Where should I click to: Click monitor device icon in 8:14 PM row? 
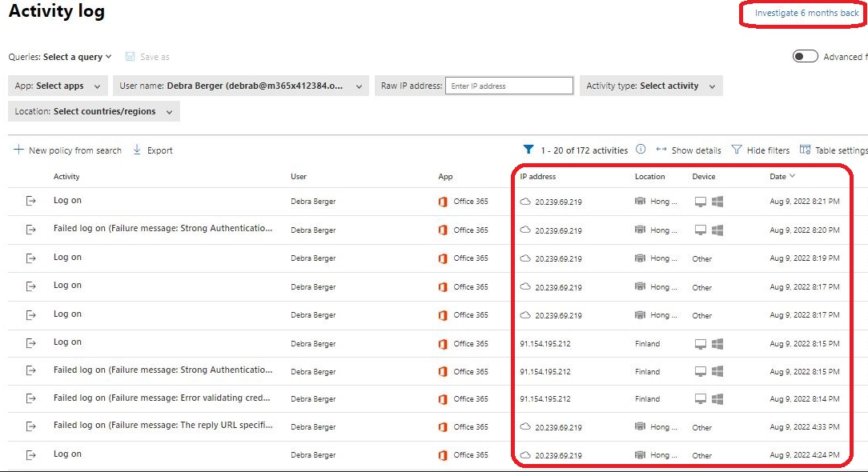coord(701,399)
